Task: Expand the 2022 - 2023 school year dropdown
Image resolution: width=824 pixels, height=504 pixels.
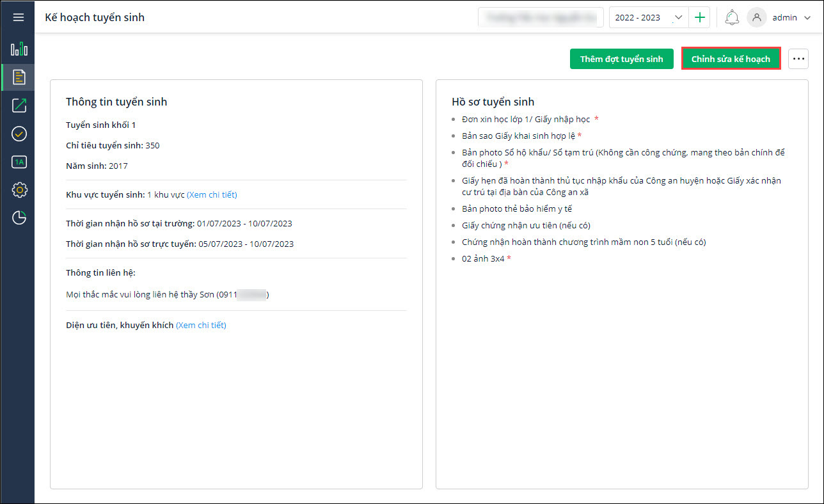Action: pos(649,18)
